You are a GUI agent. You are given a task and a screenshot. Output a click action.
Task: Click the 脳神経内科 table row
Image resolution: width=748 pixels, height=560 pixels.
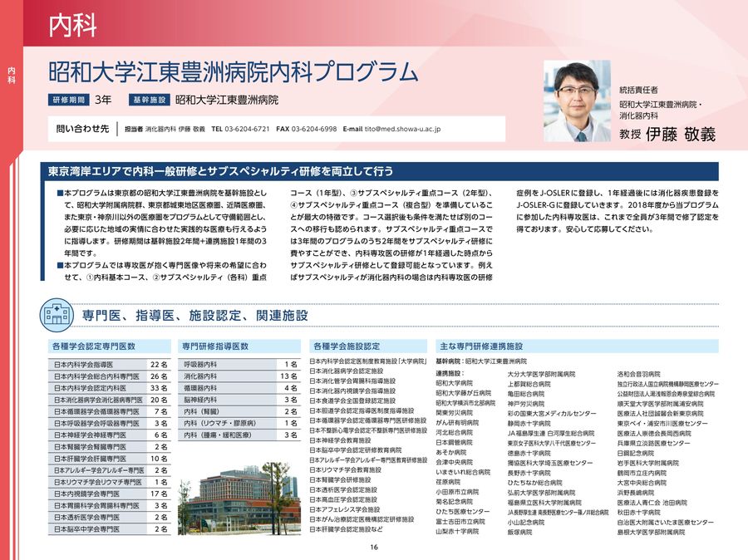pos(239,400)
